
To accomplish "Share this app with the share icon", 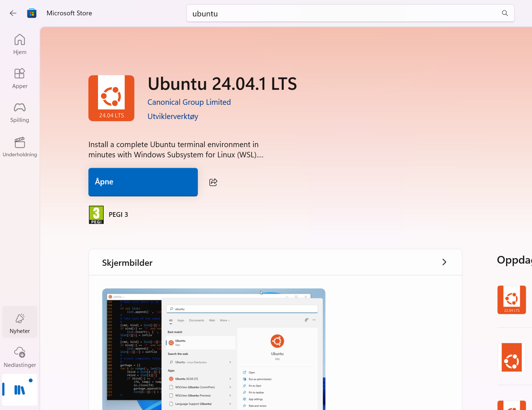I will pos(213,182).
